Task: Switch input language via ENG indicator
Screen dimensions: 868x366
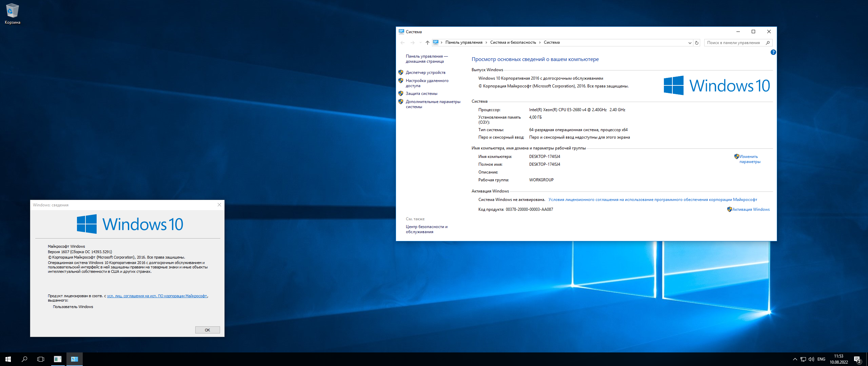Action: pyautogui.click(x=821, y=359)
